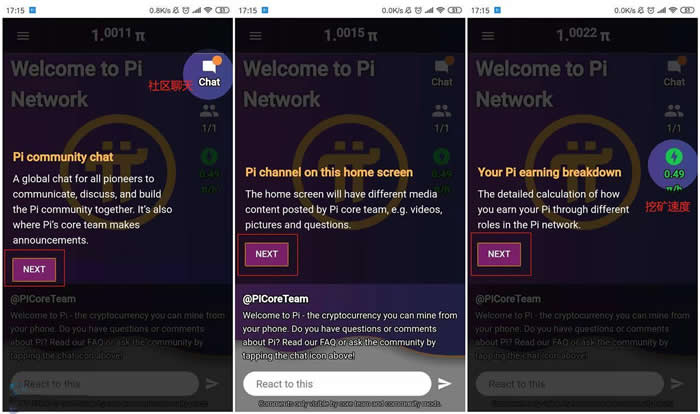Tap the dimmed lightning mining icon in first screen
The width and height of the screenshot is (700, 414).
click(209, 157)
